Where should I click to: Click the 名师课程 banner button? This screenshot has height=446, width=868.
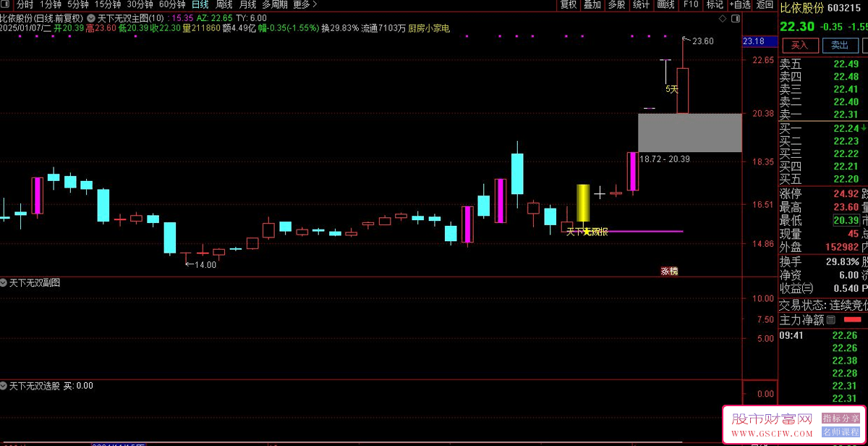(841, 432)
